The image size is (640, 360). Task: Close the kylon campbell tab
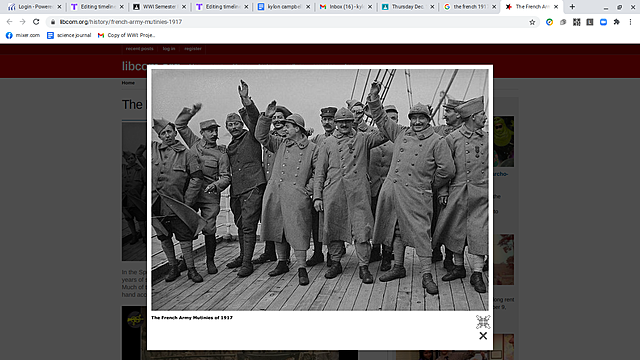pyautogui.click(x=308, y=7)
